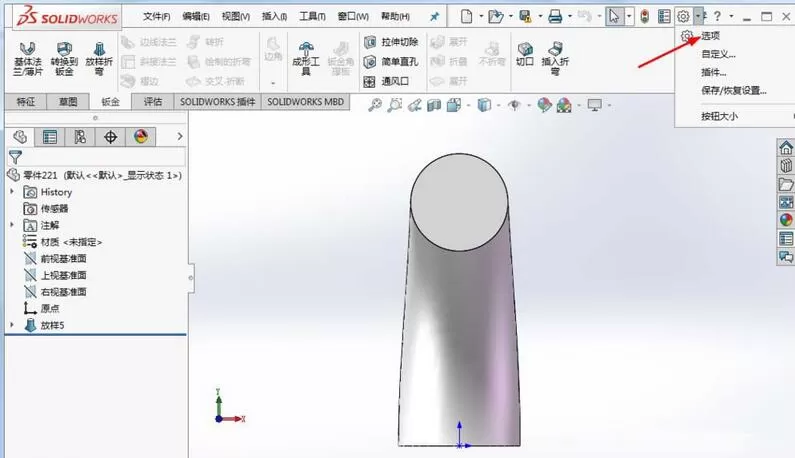795x458 pixels.
Task: Click the Help question mark icon
Action: point(717,17)
